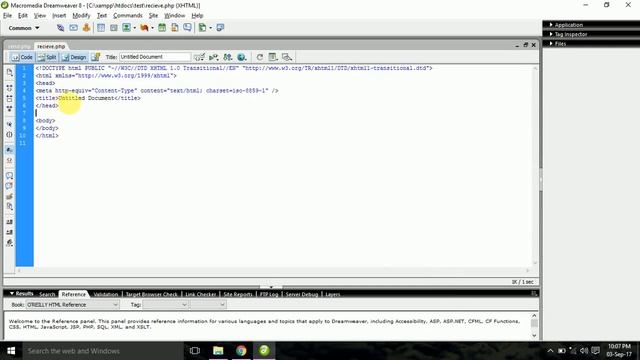
Task: Click Preview in Browser globe icon
Action: point(242,57)
